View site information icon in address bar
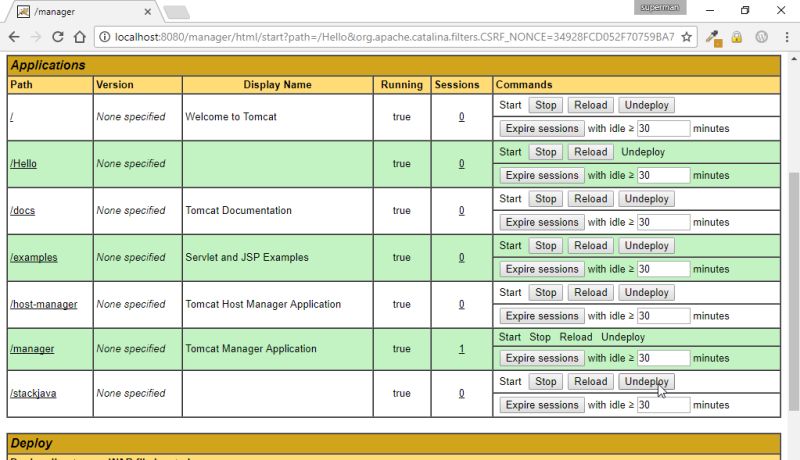 point(104,37)
